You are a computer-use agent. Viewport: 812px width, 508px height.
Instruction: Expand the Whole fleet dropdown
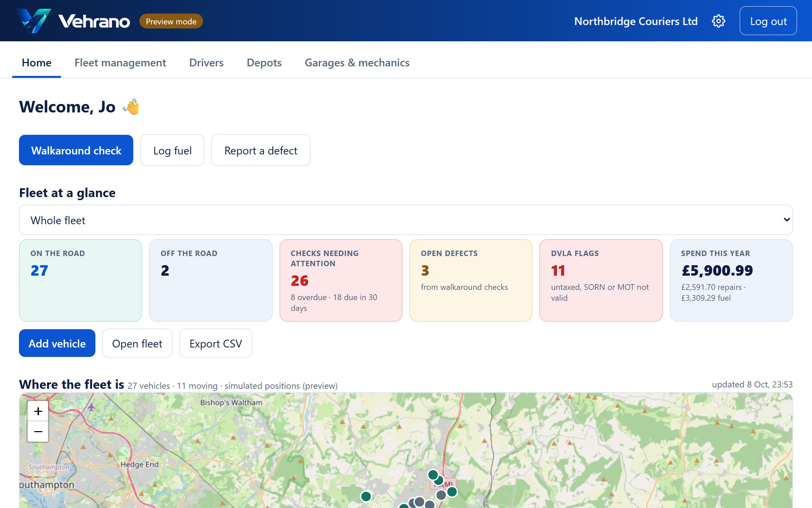[406, 220]
